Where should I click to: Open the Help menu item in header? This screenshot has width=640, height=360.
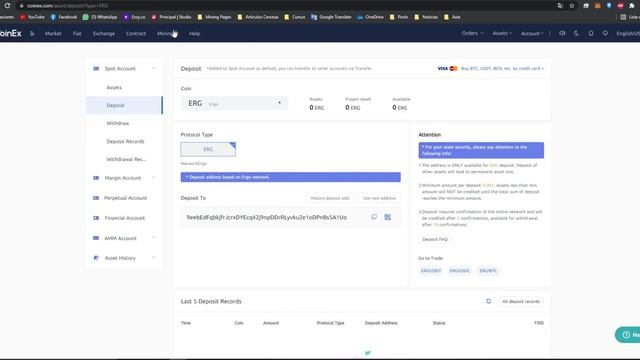click(194, 33)
